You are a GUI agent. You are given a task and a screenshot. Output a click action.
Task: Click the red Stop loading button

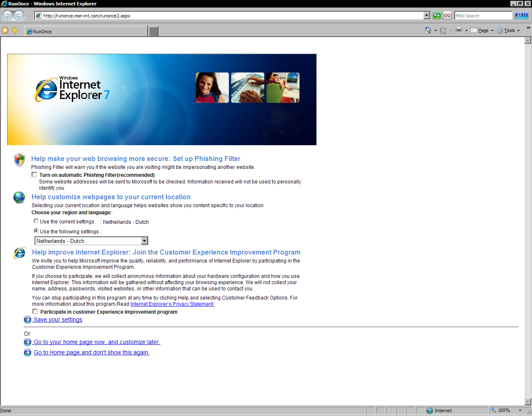click(x=448, y=16)
